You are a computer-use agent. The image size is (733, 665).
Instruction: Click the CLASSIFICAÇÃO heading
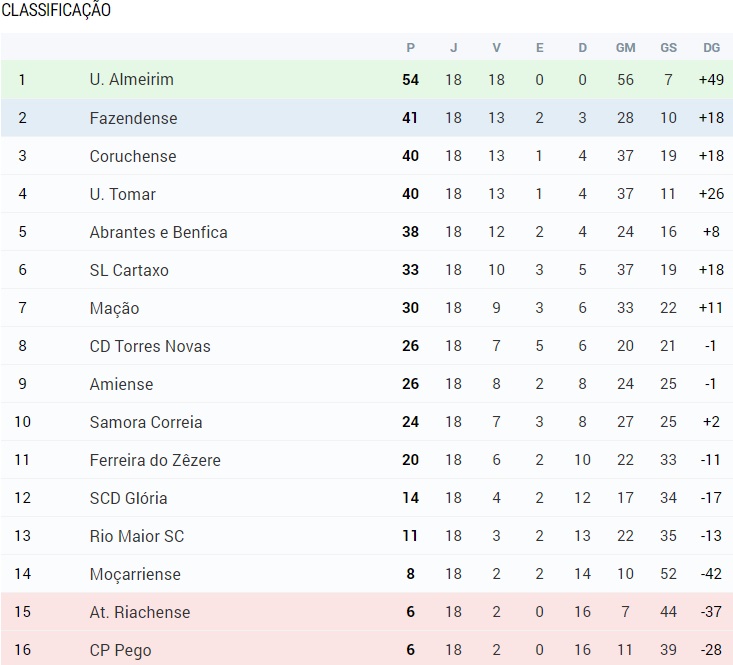point(56,10)
